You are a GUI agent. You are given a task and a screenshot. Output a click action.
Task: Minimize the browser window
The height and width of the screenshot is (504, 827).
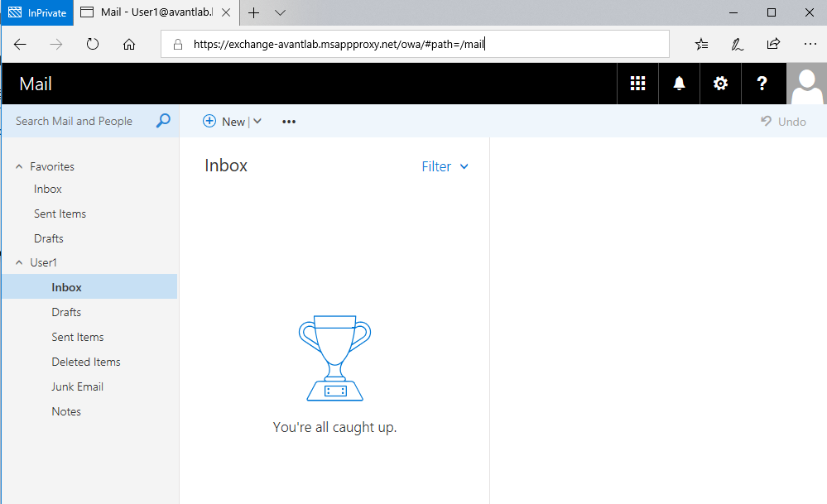[733, 12]
